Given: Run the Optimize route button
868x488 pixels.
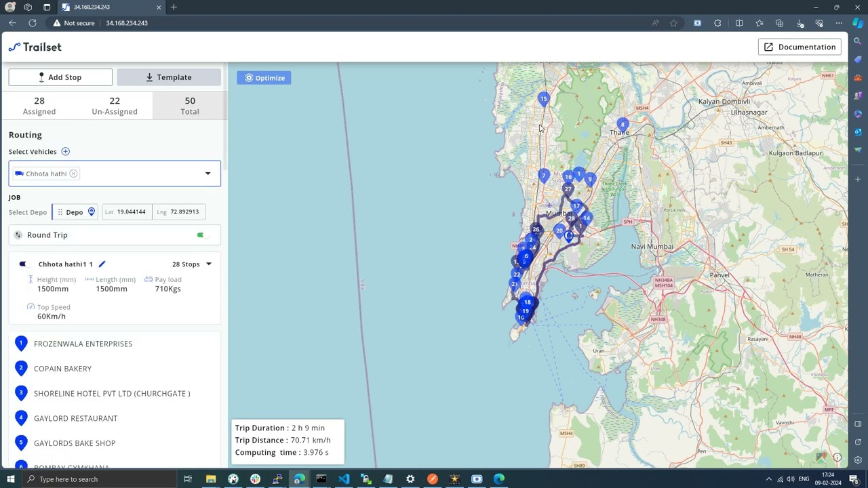Looking at the screenshot, I should coord(264,78).
